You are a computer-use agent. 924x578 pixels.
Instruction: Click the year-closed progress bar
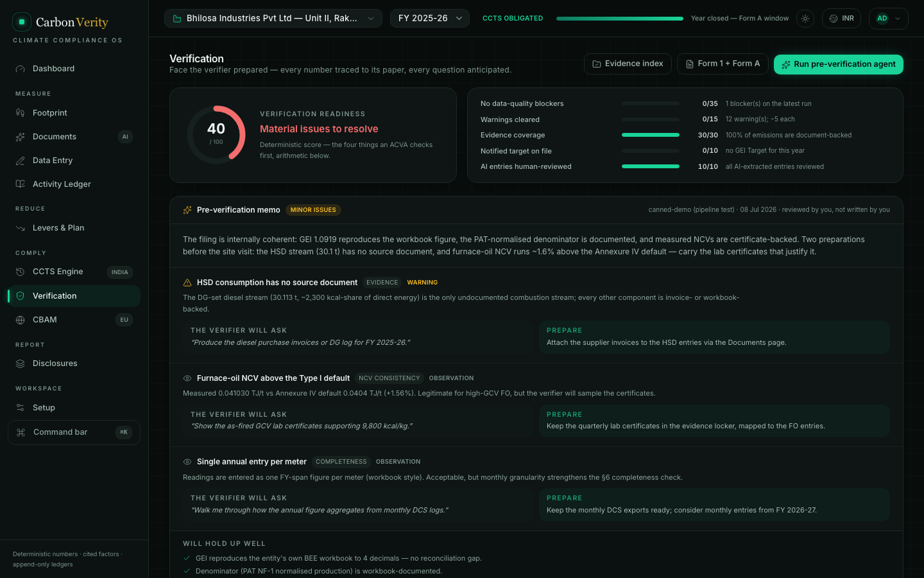(620, 19)
